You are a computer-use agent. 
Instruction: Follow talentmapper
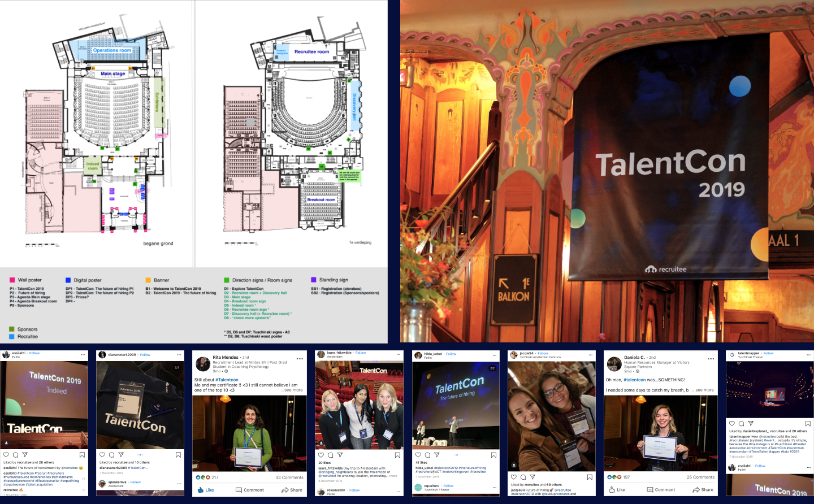tap(768, 353)
